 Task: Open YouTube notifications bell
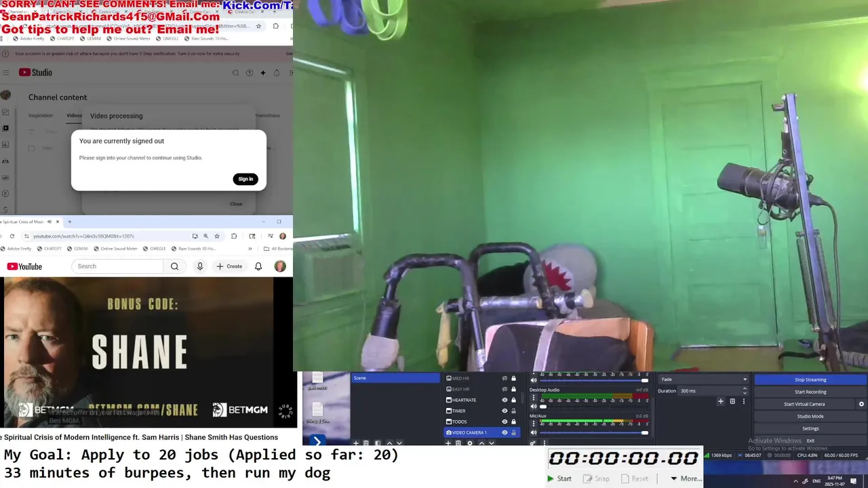coord(258,266)
